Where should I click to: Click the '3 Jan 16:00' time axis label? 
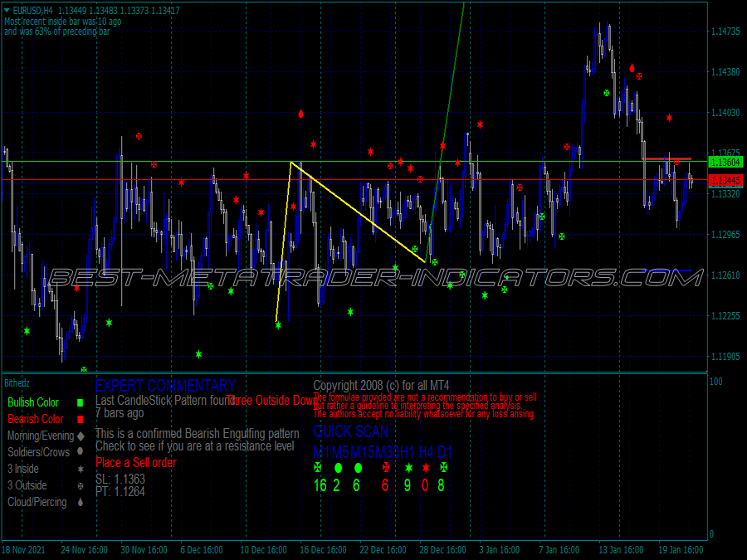coord(500,550)
